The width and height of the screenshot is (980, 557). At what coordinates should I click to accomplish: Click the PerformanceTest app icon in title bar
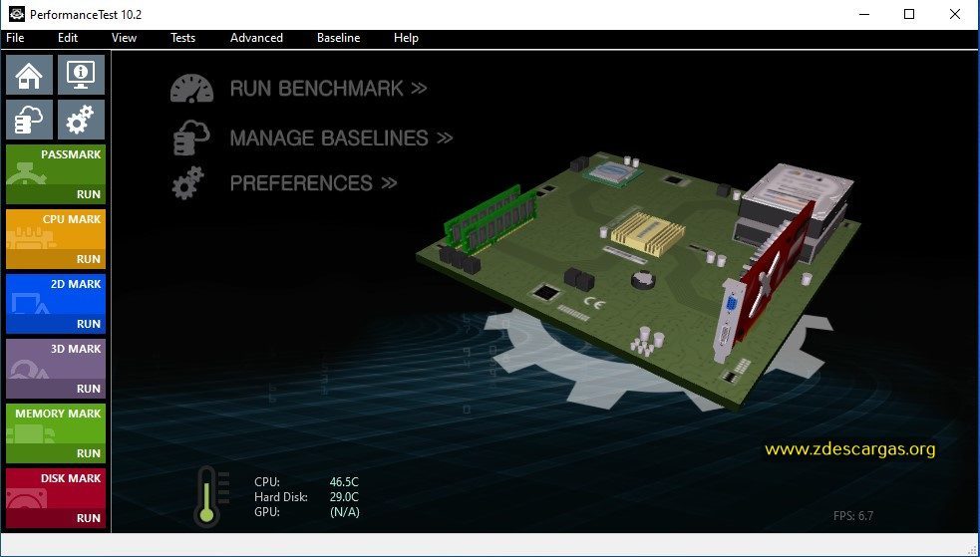pos(16,14)
